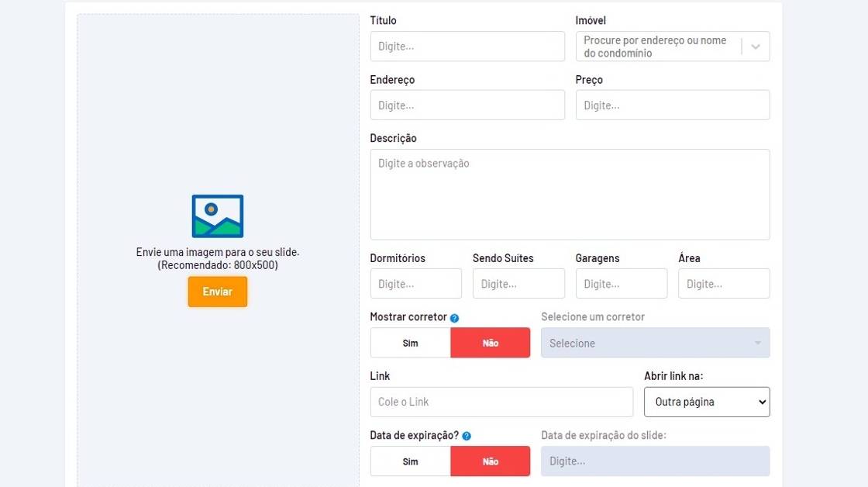Open the Abrir link na dropdown

click(x=707, y=402)
